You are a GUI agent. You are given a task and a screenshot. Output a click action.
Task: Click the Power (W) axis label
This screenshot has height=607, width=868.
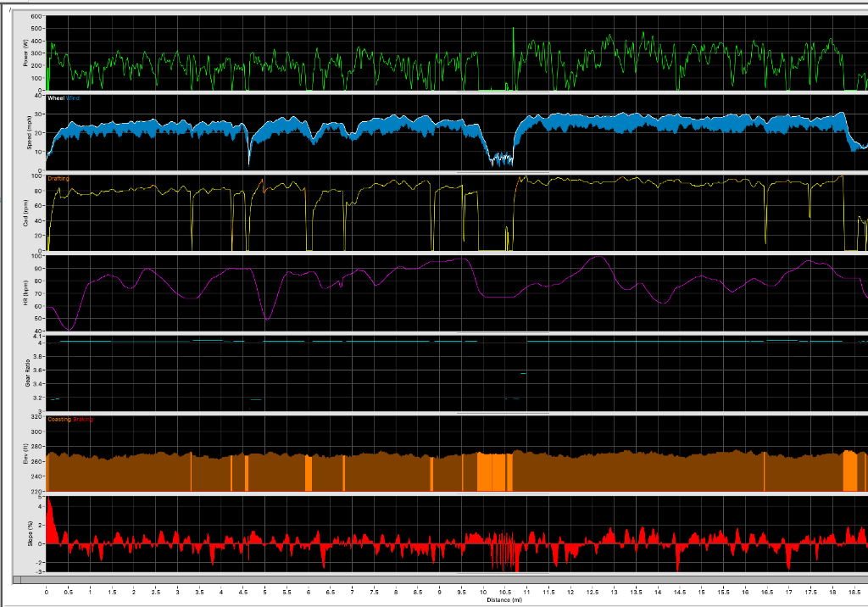(26, 53)
